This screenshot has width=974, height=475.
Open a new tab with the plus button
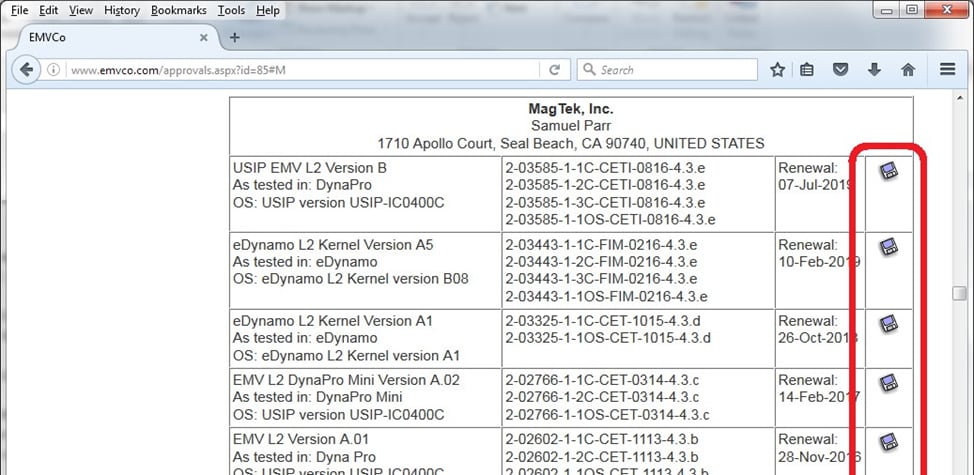pos(234,37)
